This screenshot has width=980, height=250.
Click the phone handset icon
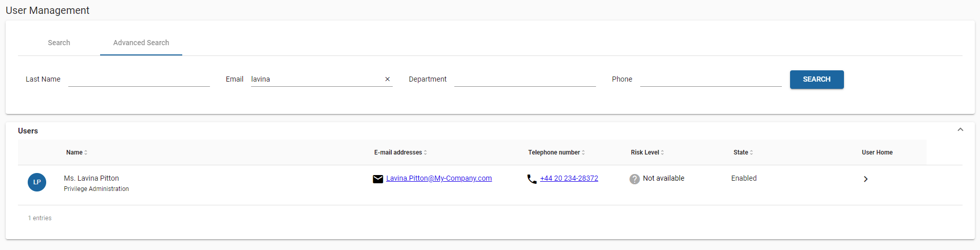[532, 179]
